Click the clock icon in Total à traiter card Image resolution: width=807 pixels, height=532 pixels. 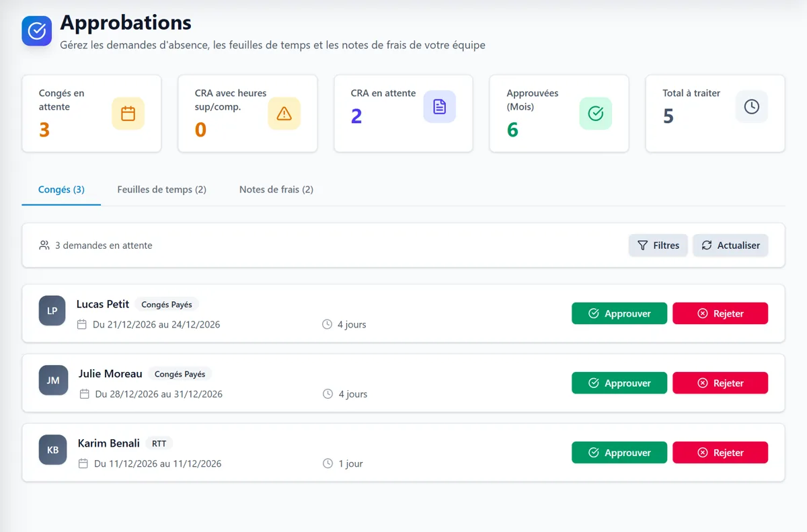752,107
